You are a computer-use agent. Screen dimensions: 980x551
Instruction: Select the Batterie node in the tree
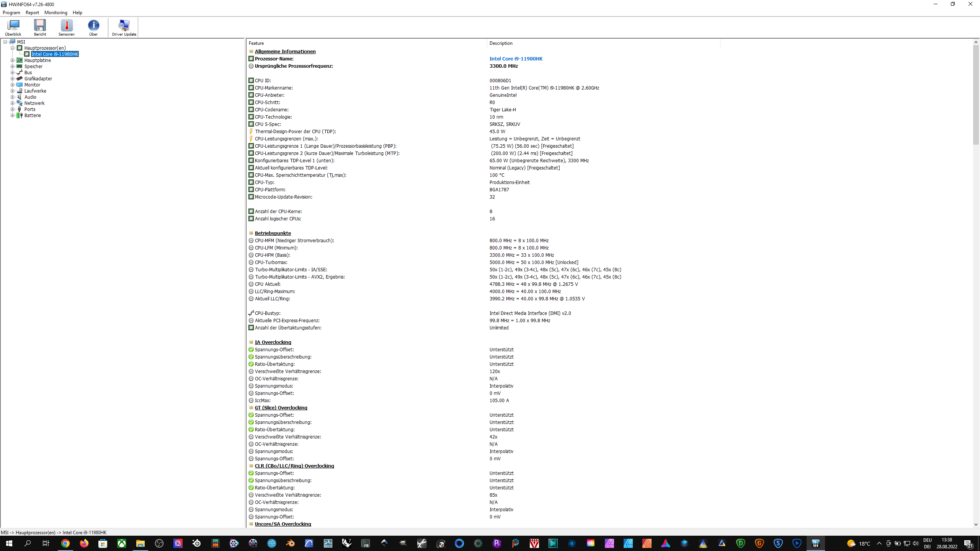pos(32,116)
